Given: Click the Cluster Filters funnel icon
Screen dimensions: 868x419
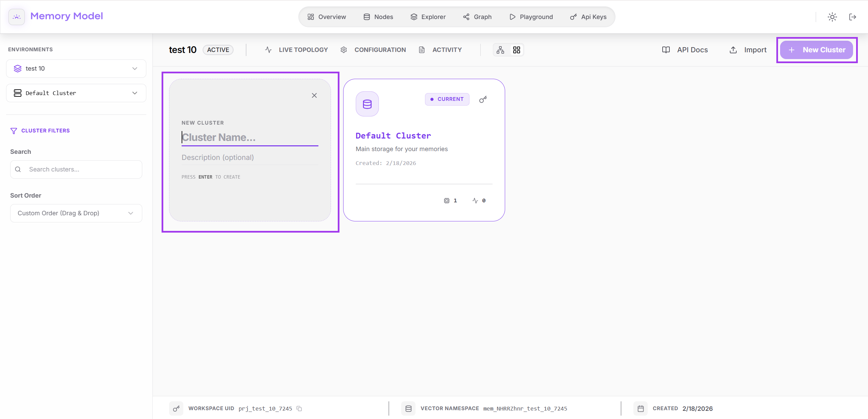Looking at the screenshot, I should 14,131.
